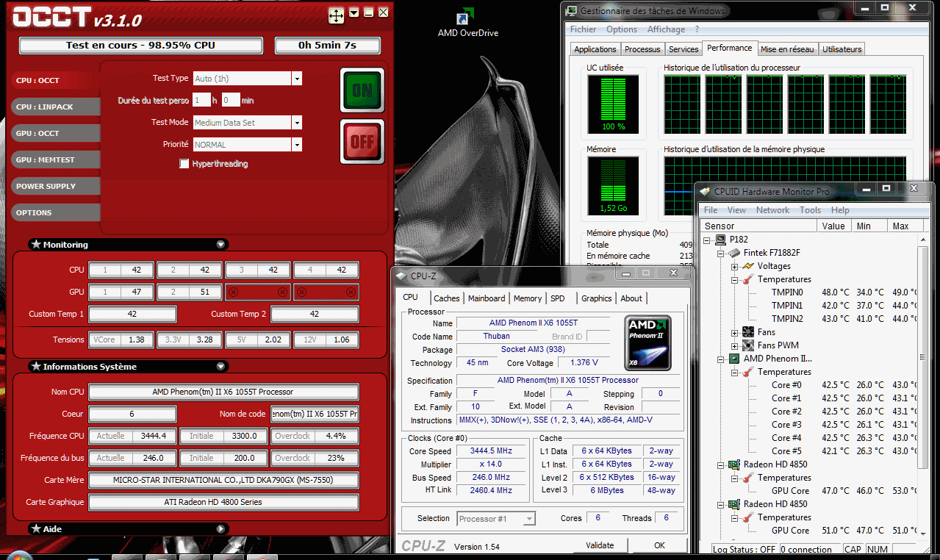Click the test duration hours input field

[x=201, y=100]
